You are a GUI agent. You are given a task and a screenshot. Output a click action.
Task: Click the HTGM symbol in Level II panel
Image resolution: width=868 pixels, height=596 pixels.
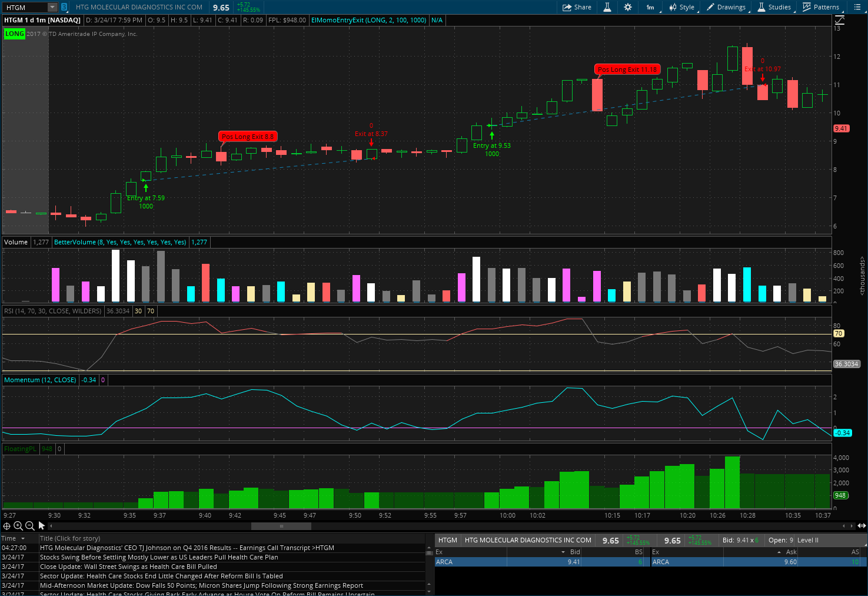click(x=447, y=540)
